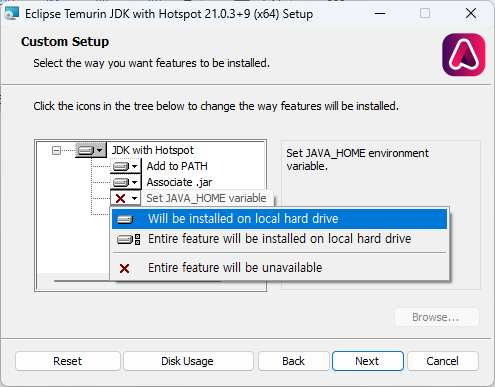Collapse the JDK with Hotspot tree node
Image resolution: width=495 pixels, height=387 pixels.
(56, 151)
